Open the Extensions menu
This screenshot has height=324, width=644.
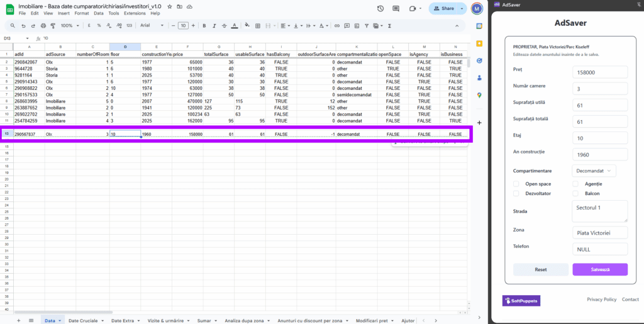[135, 13]
